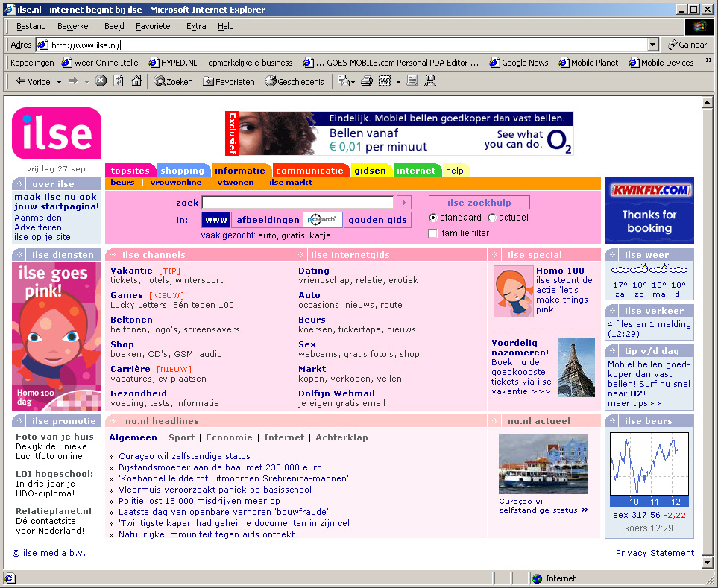The image size is (718, 588).
Task: Open the Favorieten menu in menu bar
Action: click(155, 26)
